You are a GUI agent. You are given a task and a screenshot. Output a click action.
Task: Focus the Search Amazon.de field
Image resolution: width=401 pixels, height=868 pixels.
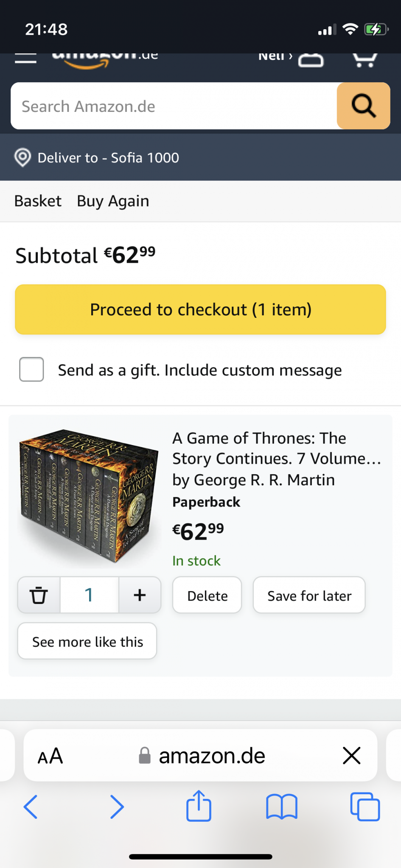pyautogui.click(x=174, y=106)
